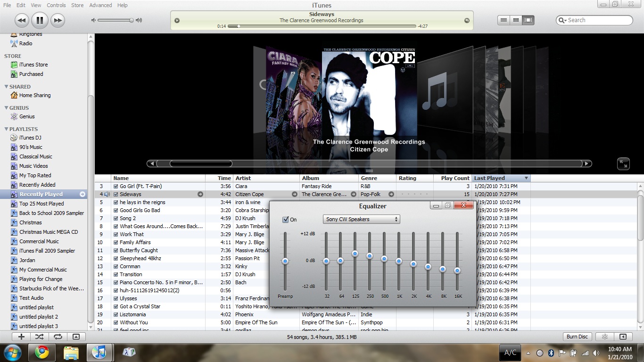Click the arrow next to Citizen Cope artist
This screenshot has width=644, height=362.
tap(295, 194)
